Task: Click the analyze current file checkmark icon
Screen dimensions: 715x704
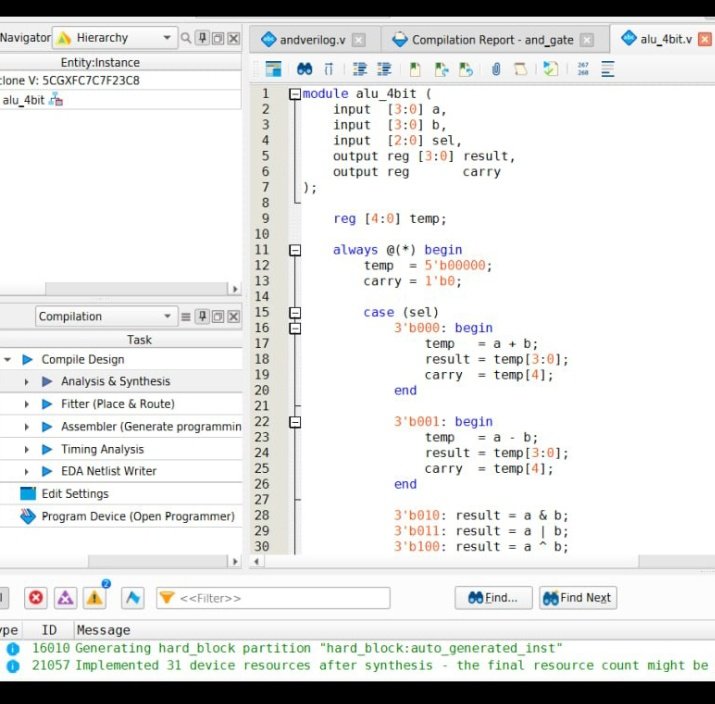Action: pyautogui.click(x=550, y=69)
